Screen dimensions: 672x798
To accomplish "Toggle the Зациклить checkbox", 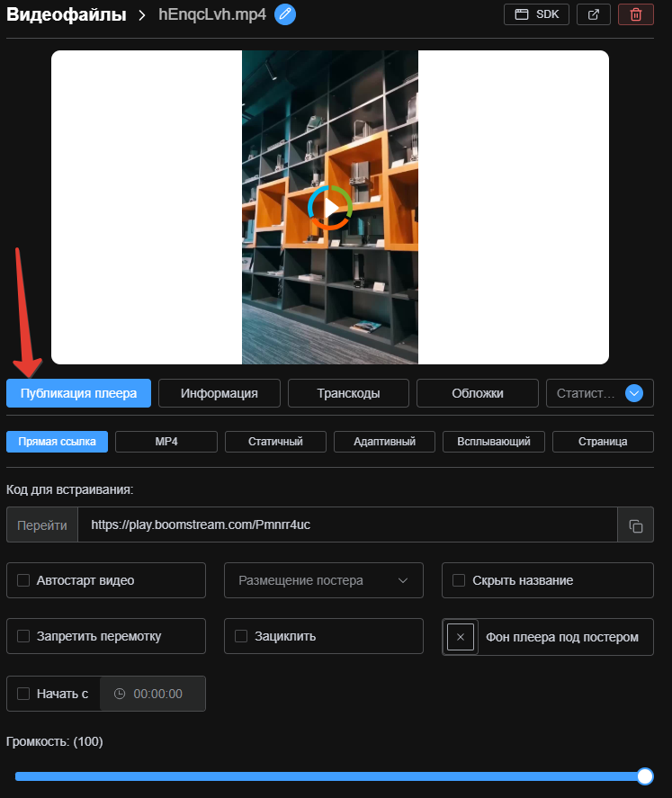I will coord(241,636).
